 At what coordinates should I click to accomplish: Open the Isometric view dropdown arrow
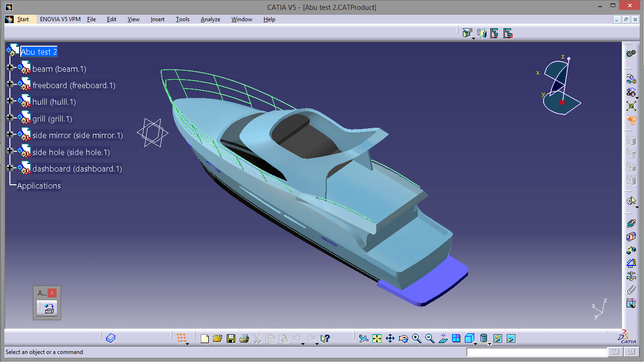475,344
